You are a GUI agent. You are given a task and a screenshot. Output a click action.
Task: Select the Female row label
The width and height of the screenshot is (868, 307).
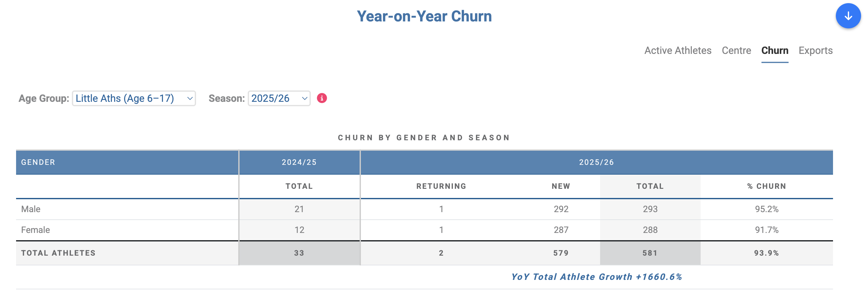tap(35, 230)
